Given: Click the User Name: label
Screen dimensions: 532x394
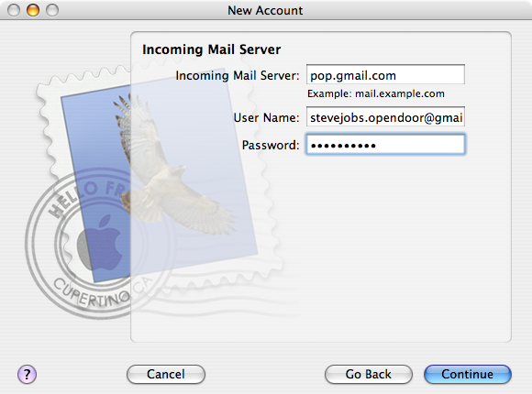Looking at the screenshot, I should [266, 118].
